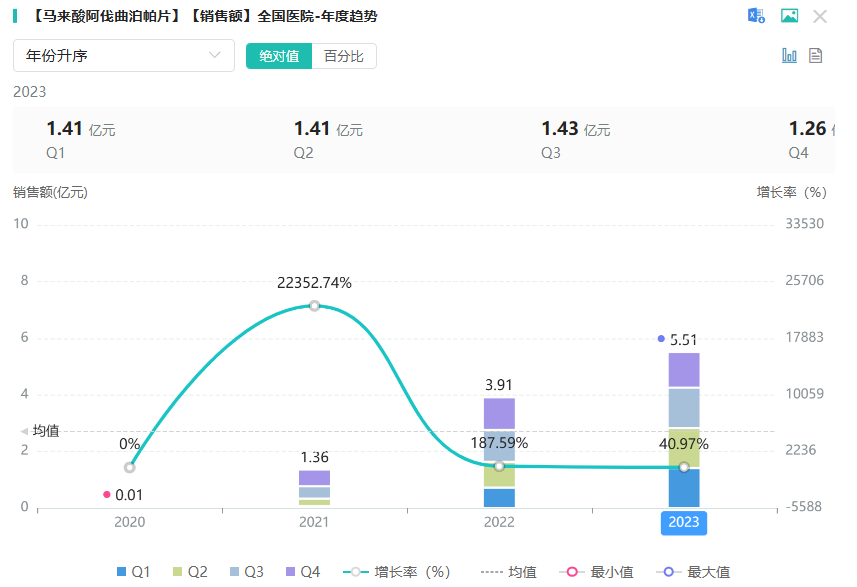Click the 2020 x-axis label

[x=130, y=522]
